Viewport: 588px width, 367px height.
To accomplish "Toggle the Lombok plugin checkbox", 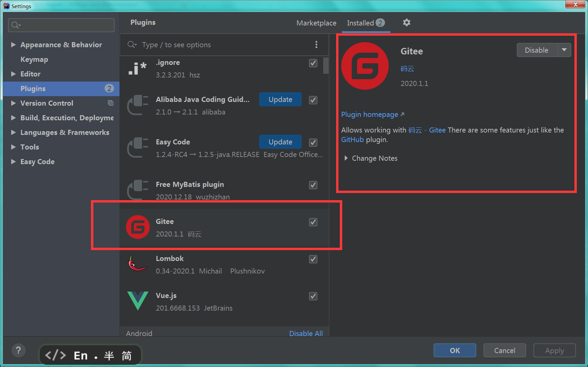I will pos(313,259).
